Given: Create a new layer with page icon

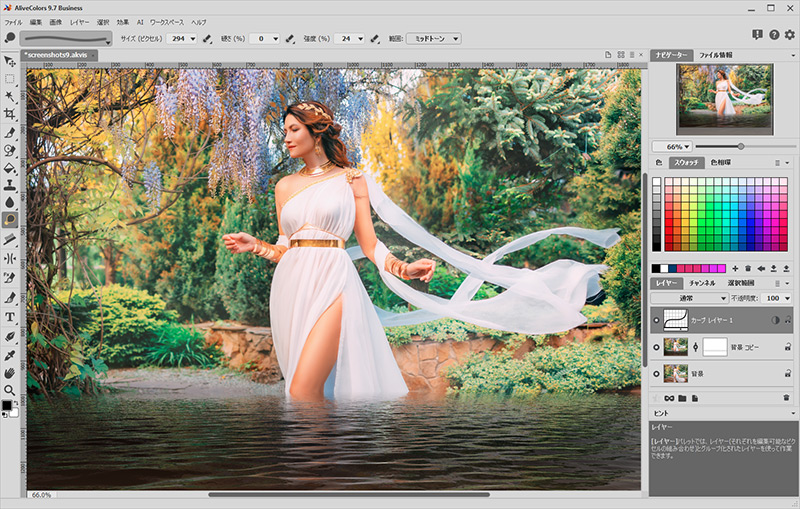Looking at the screenshot, I should click(x=694, y=398).
